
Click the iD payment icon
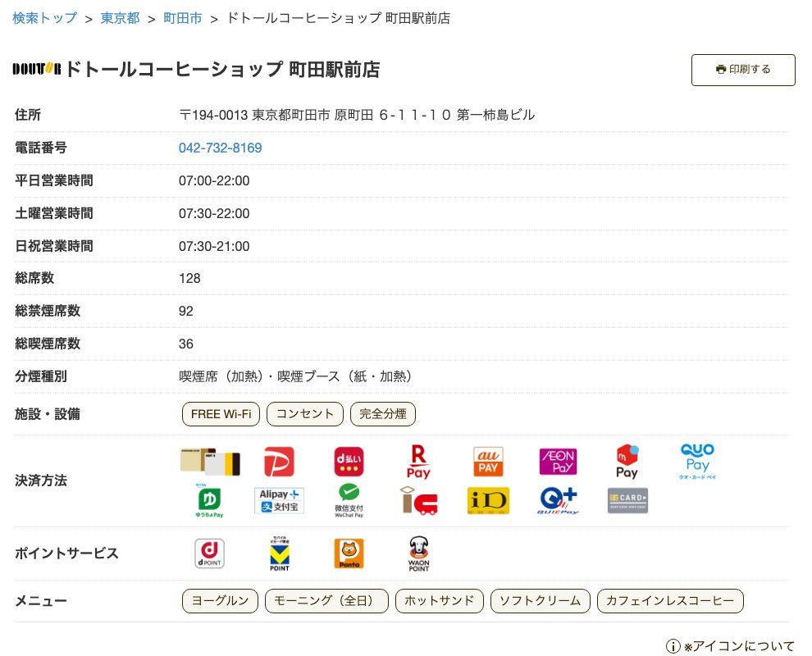[x=488, y=501]
